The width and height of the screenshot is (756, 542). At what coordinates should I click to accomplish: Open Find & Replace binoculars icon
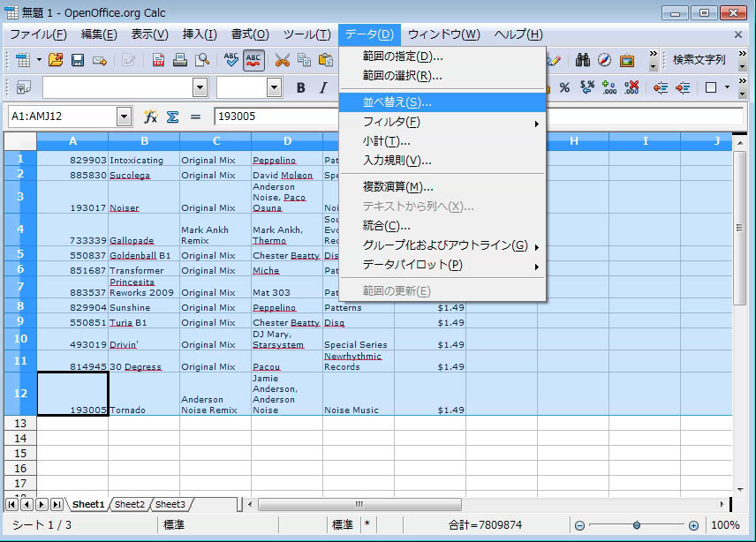[582, 60]
